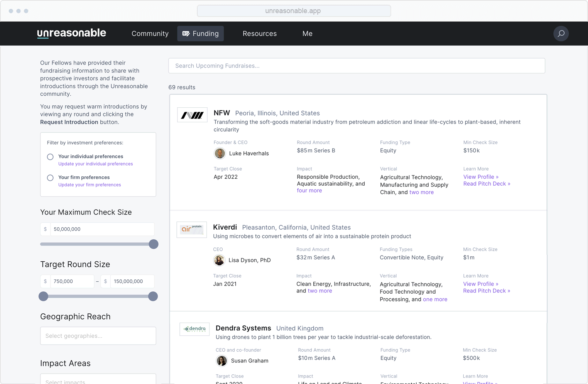The image size is (588, 384).
Task: Click '$85m Series B' round amount
Action: (x=316, y=151)
